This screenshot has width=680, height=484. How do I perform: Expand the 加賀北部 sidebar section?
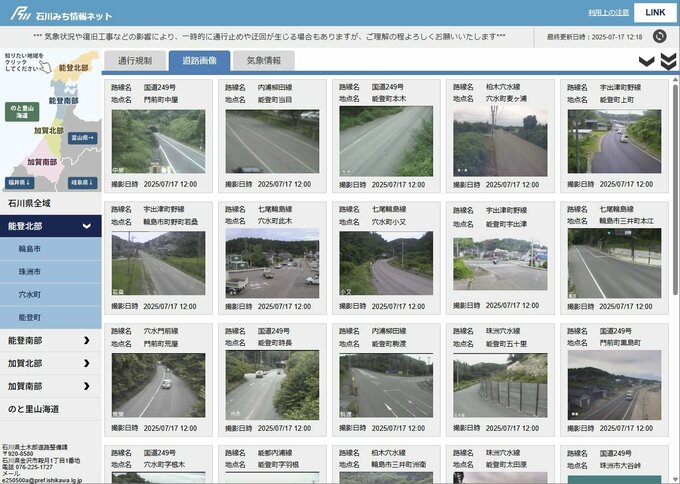pyautogui.click(x=51, y=363)
